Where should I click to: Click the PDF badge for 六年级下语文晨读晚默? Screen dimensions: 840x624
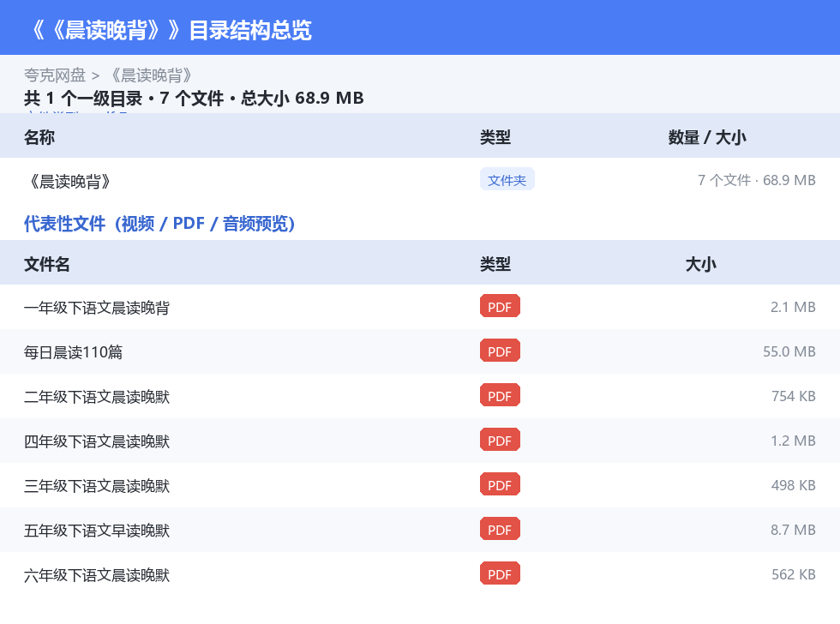tap(500, 573)
